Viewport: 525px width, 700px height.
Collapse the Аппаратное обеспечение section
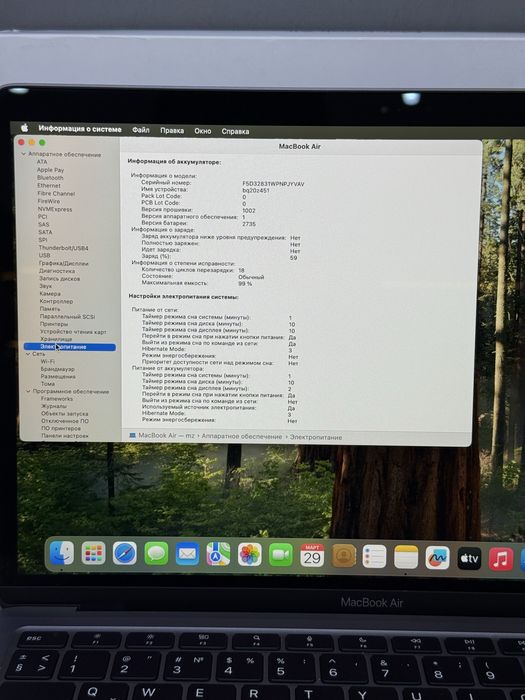(x=24, y=154)
